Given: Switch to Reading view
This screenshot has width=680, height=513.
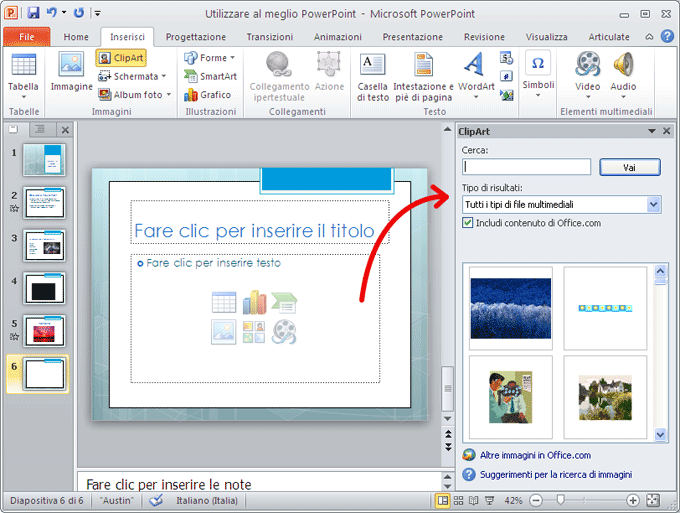Looking at the screenshot, I should click(x=474, y=500).
